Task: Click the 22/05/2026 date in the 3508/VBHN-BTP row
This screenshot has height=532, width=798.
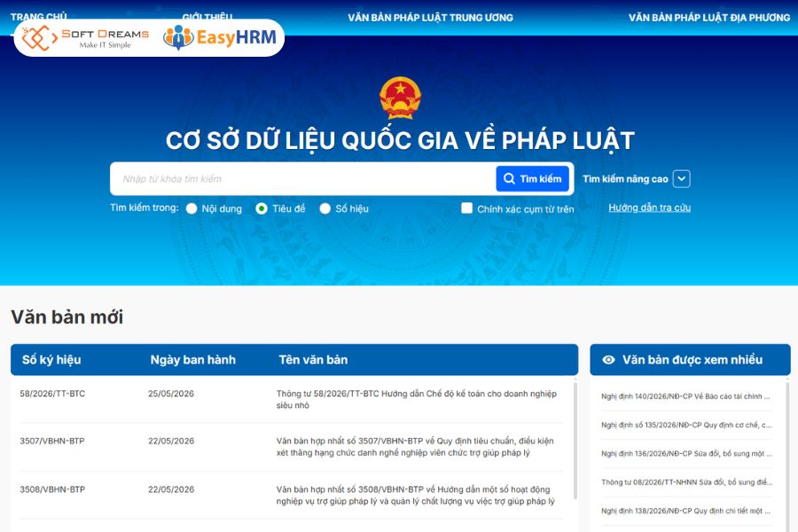Action: 171,489
